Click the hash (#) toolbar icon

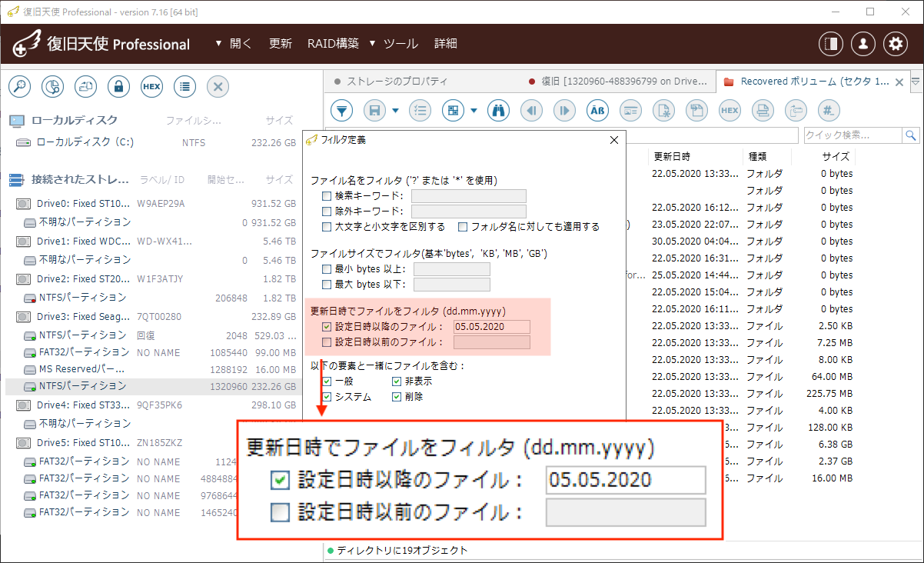coord(829,111)
